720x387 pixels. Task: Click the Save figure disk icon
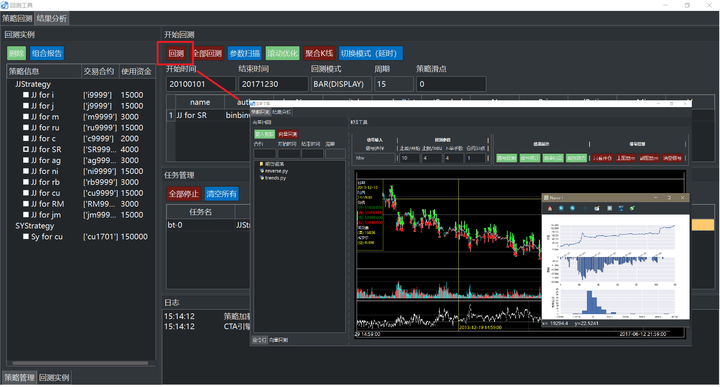pyautogui.click(x=621, y=208)
